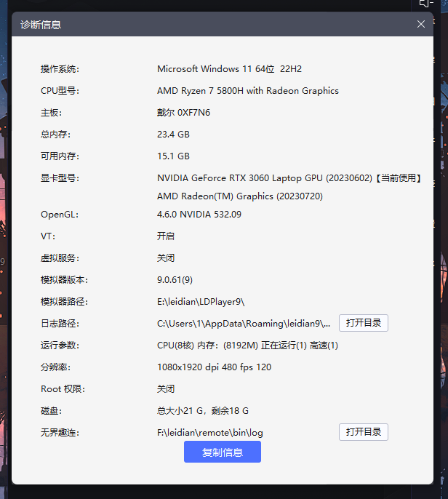Click the AMD Radeon(TM) Graphics entry
This screenshot has height=499, width=448.
(x=239, y=196)
